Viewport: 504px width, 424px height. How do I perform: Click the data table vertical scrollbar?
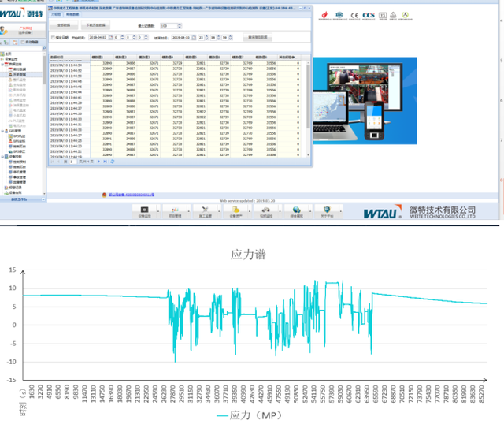[x=307, y=102]
